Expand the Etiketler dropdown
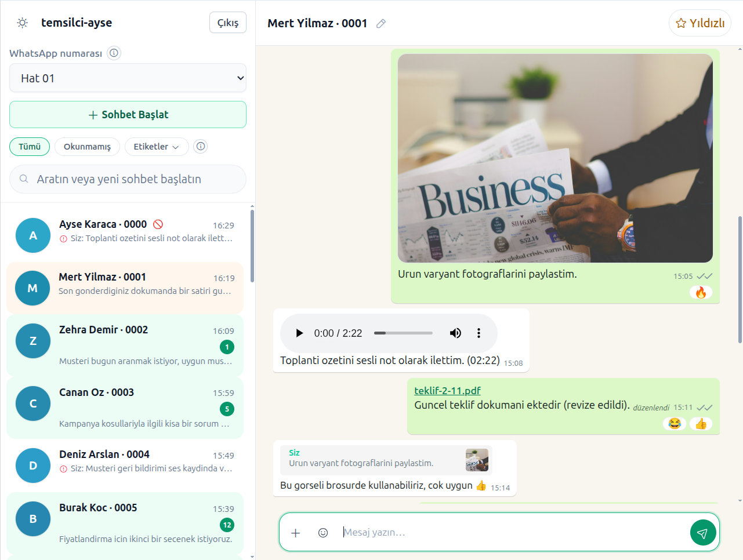 [156, 147]
